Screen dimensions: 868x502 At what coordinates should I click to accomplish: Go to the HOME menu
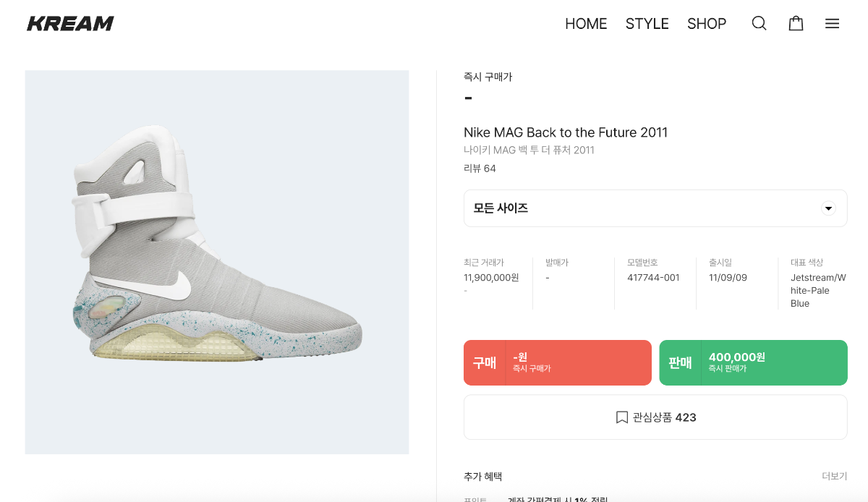point(586,23)
